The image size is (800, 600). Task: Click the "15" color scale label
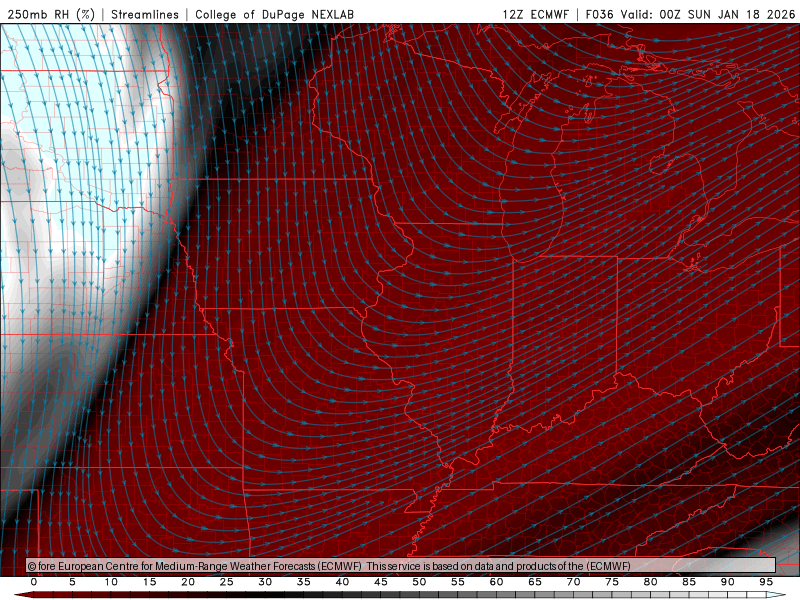149,582
